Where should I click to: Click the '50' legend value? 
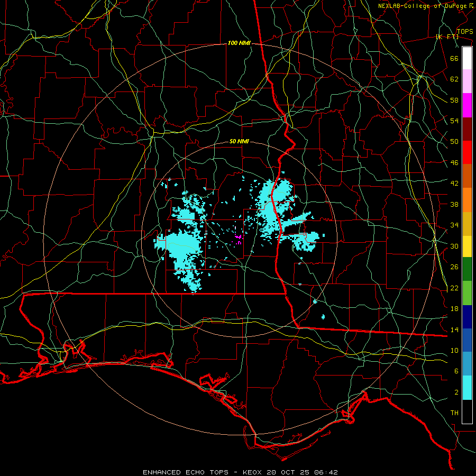(x=454, y=141)
